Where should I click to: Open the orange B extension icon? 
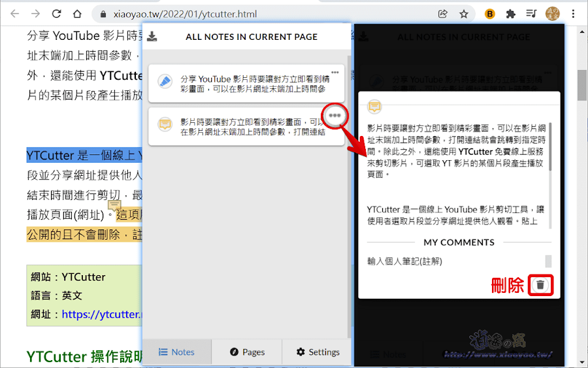tap(489, 14)
